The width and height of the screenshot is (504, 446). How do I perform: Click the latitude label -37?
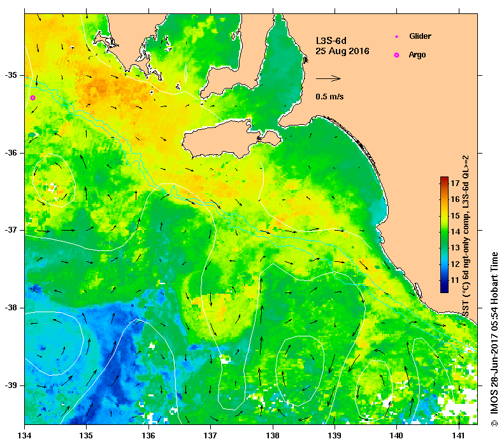pos(11,231)
